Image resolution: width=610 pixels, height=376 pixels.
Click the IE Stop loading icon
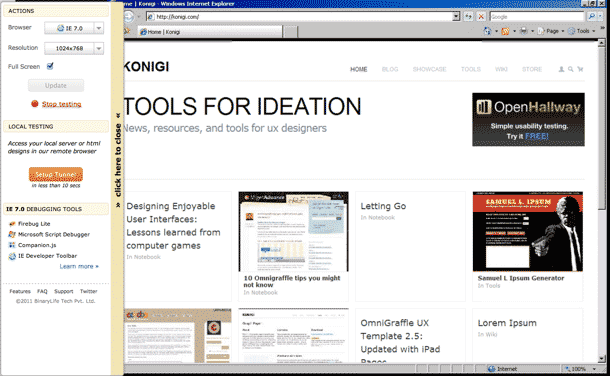[481, 17]
